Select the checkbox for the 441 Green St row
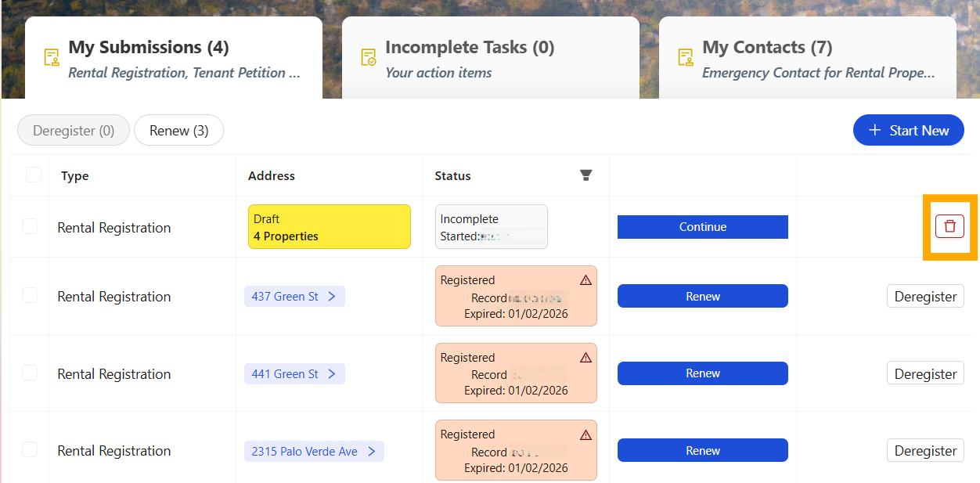 30,373
